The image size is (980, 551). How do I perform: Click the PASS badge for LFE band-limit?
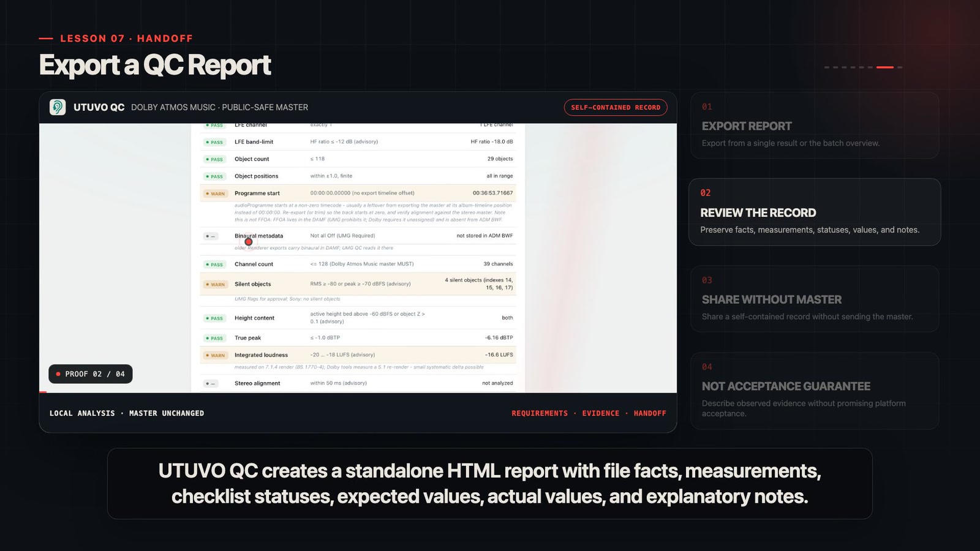[215, 142]
